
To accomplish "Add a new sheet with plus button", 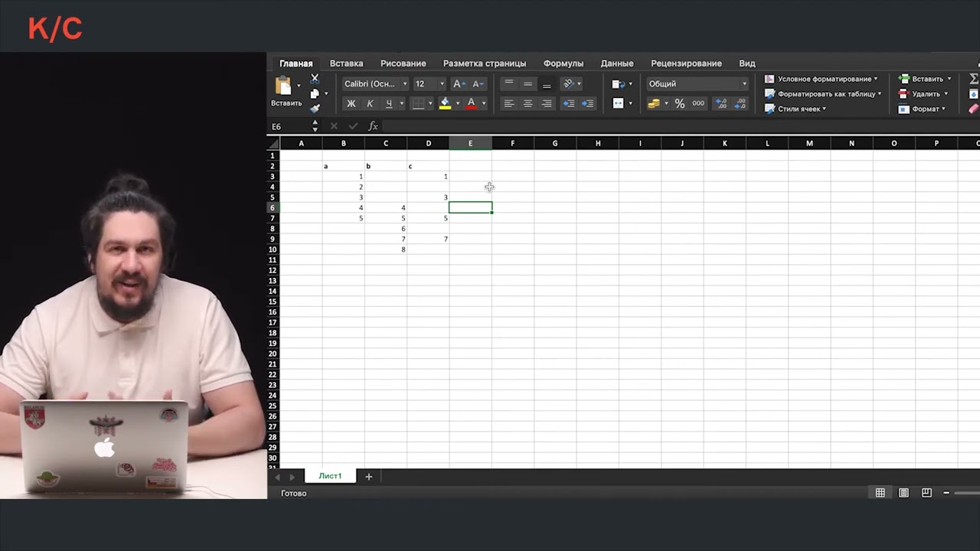I will click(368, 477).
